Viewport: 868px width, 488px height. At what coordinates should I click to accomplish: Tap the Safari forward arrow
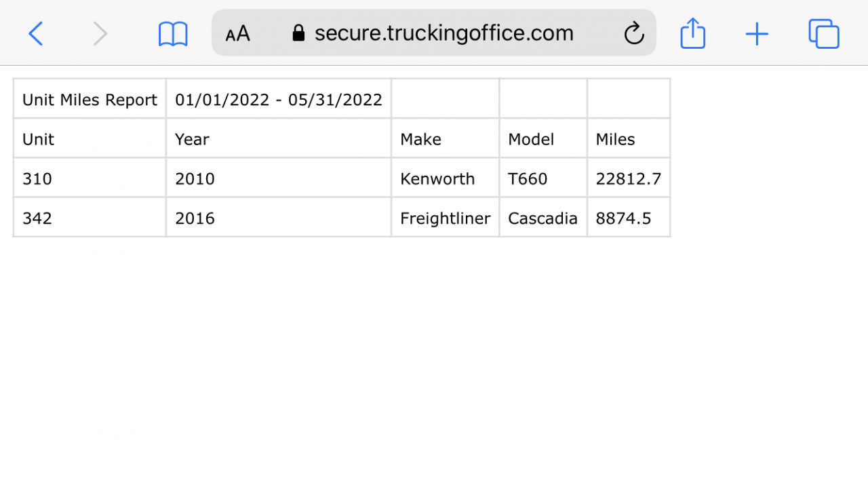point(100,33)
